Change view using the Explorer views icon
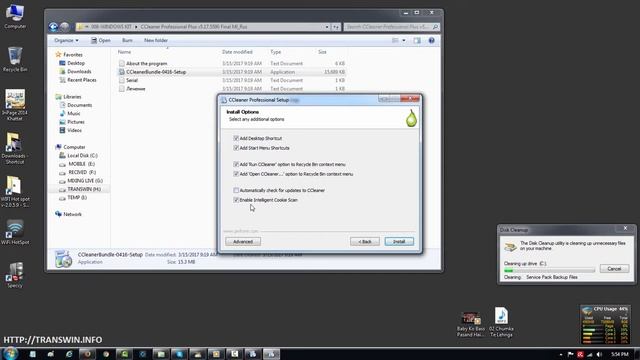Image resolution: width=640 pixels, height=360 pixels. click(395, 40)
